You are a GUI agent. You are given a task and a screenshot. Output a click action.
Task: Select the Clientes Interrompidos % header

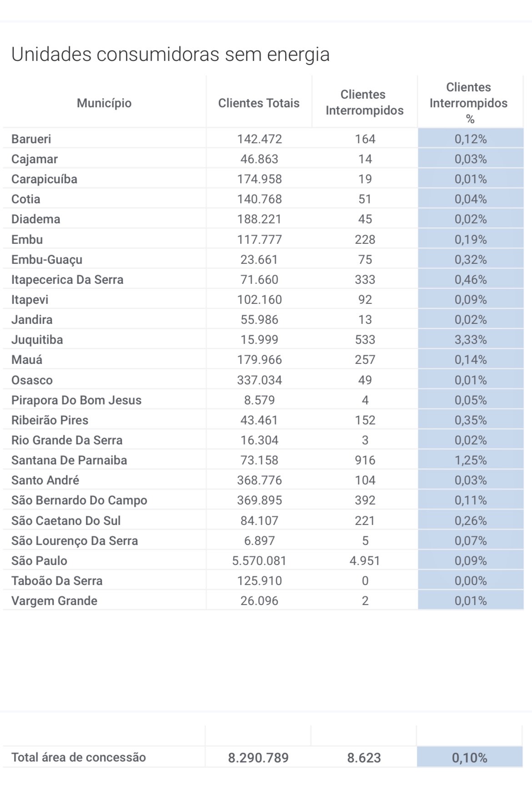pyautogui.click(x=469, y=103)
